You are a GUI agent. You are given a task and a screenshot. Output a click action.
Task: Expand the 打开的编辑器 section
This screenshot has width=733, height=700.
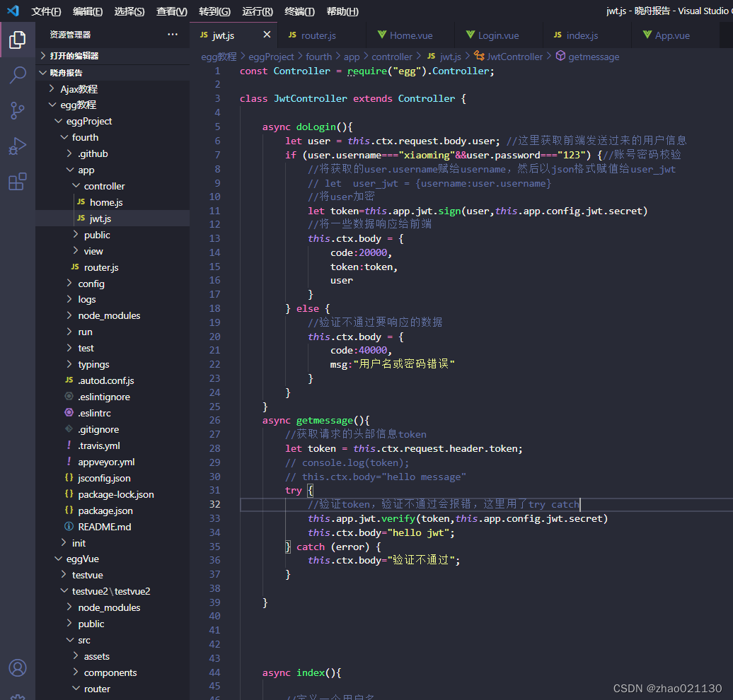click(x=74, y=56)
